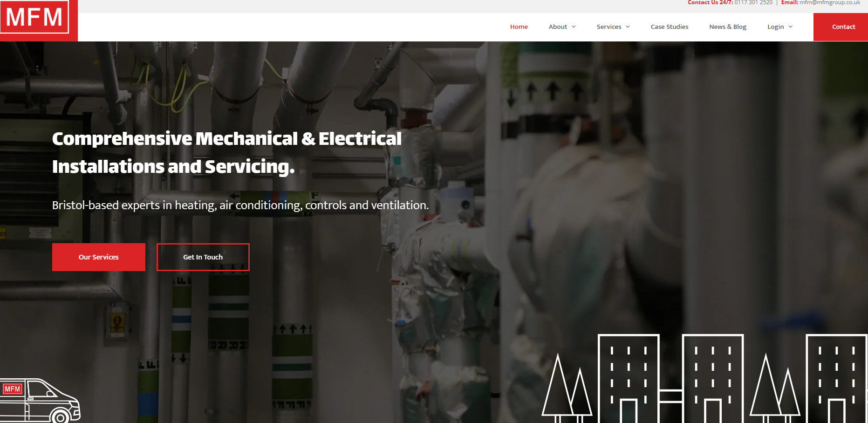This screenshot has height=423, width=868.
Task: Click the hero headline about Mechanical & Electrical
Action: [226, 152]
